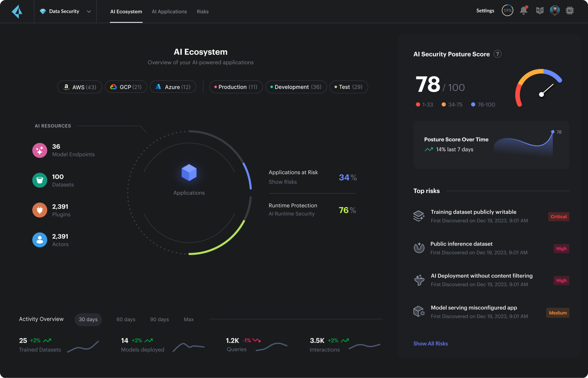Enable the Test (29) environment filter
Viewport: 588px width, 378px height.
[348, 87]
